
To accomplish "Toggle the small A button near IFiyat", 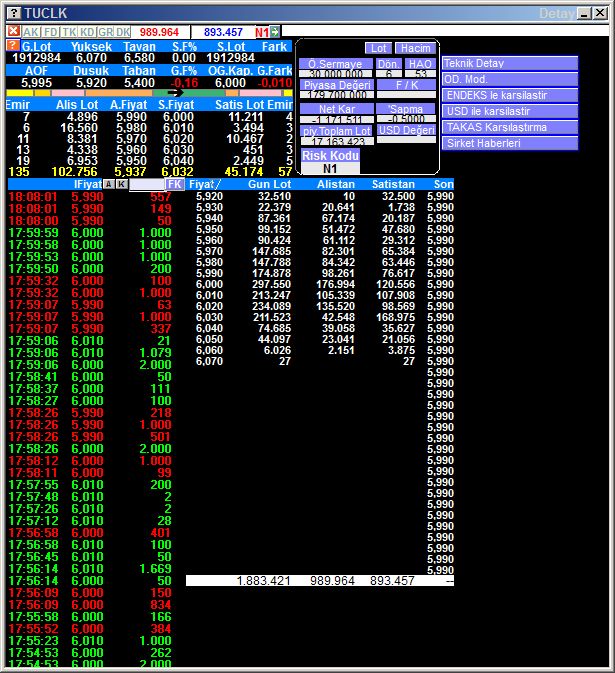I will (x=108, y=185).
